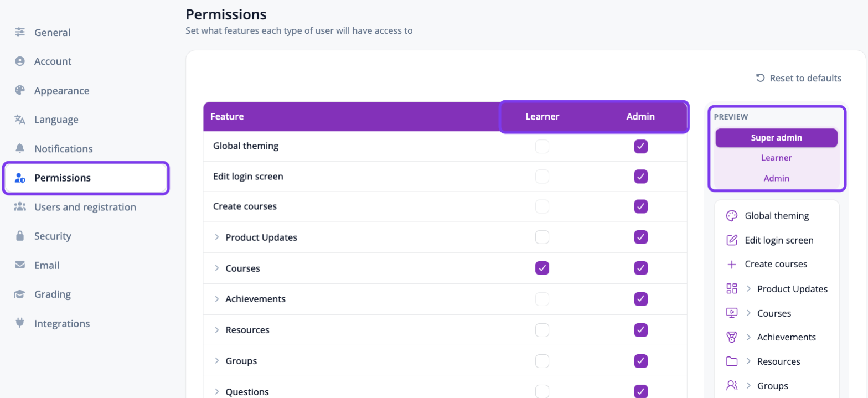Click the Resources folder icon in preview
The width and height of the screenshot is (868, 398).
[x=732, y=361]
